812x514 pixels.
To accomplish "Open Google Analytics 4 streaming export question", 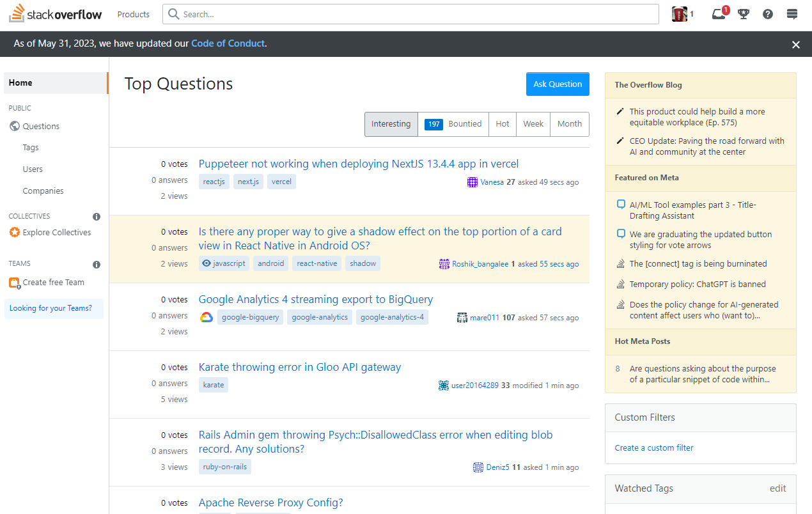I will [x=316, y=300].
